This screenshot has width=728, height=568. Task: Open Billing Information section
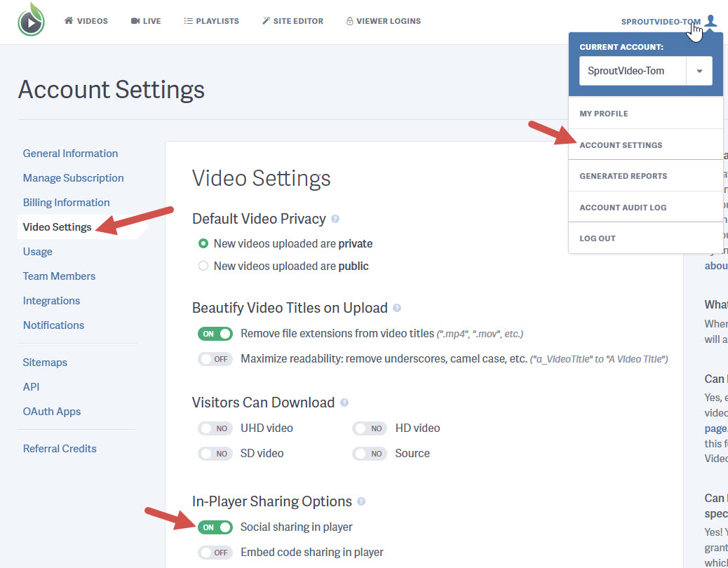(x=67, y=203)
